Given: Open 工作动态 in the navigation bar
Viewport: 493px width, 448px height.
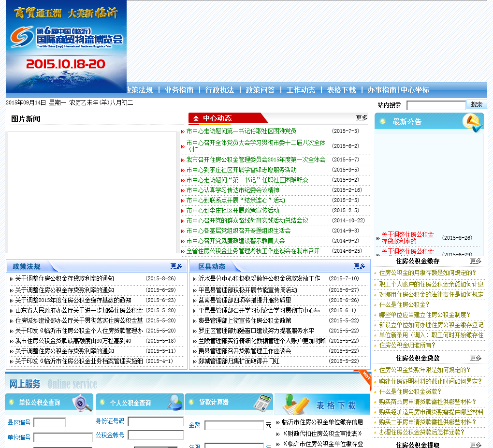Looking at the screenshot, I should coord(301,90).
